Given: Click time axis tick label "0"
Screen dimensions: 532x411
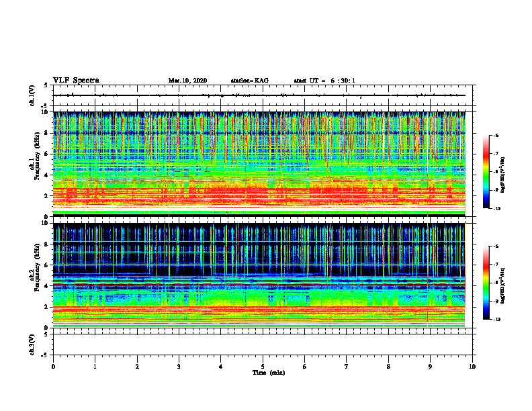Looking at the screenshot, I should coord(53,367).
